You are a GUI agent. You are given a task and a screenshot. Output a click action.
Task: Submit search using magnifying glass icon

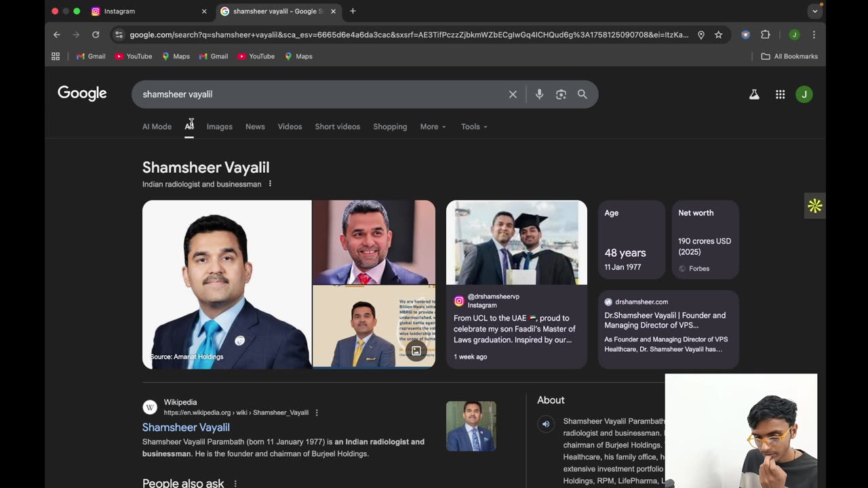coord(583,94)
